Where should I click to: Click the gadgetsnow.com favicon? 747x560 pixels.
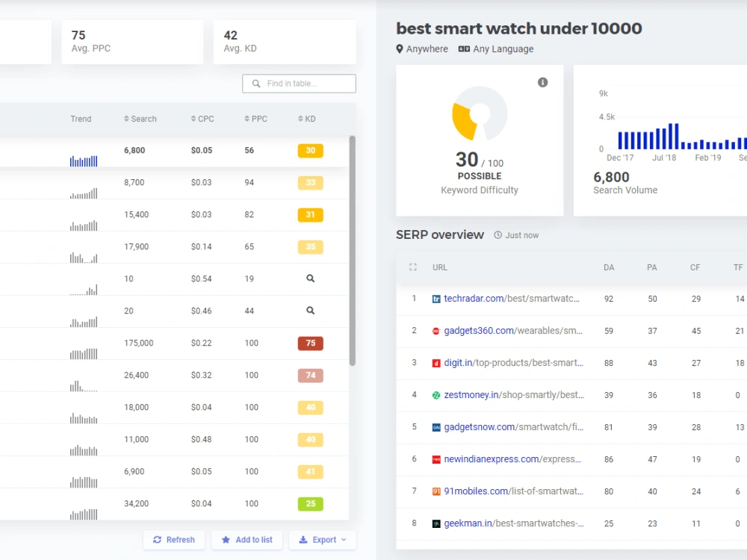tap(436, 427)
